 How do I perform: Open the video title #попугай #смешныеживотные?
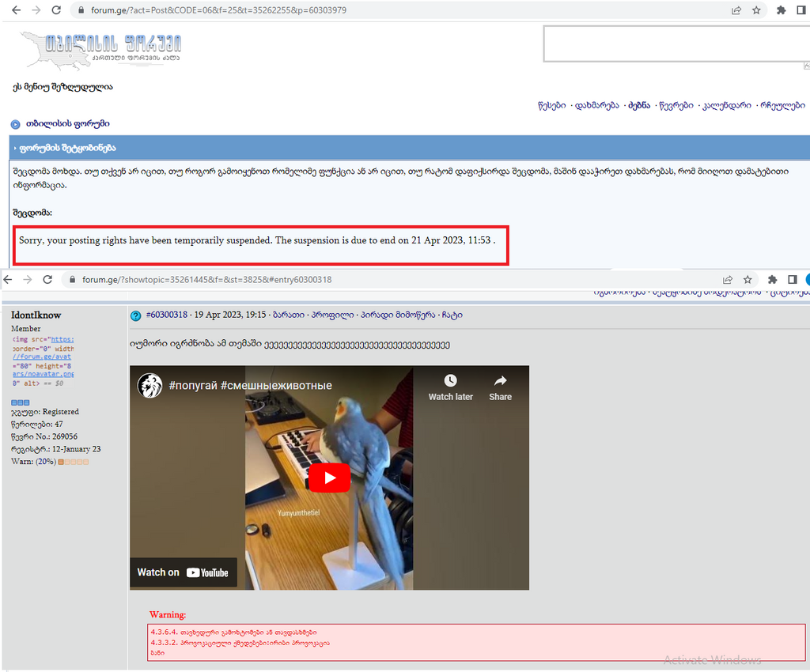coord(251,386)
